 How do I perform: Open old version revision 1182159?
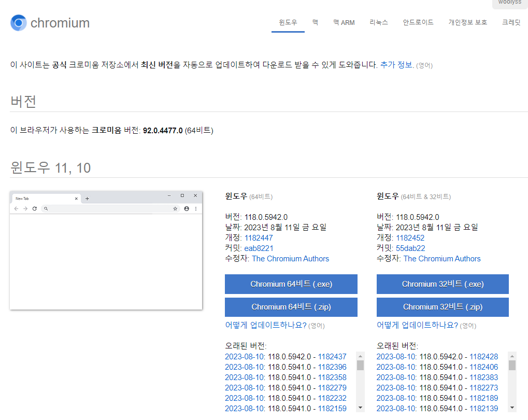pyautogui.click(x=332, y=409)
